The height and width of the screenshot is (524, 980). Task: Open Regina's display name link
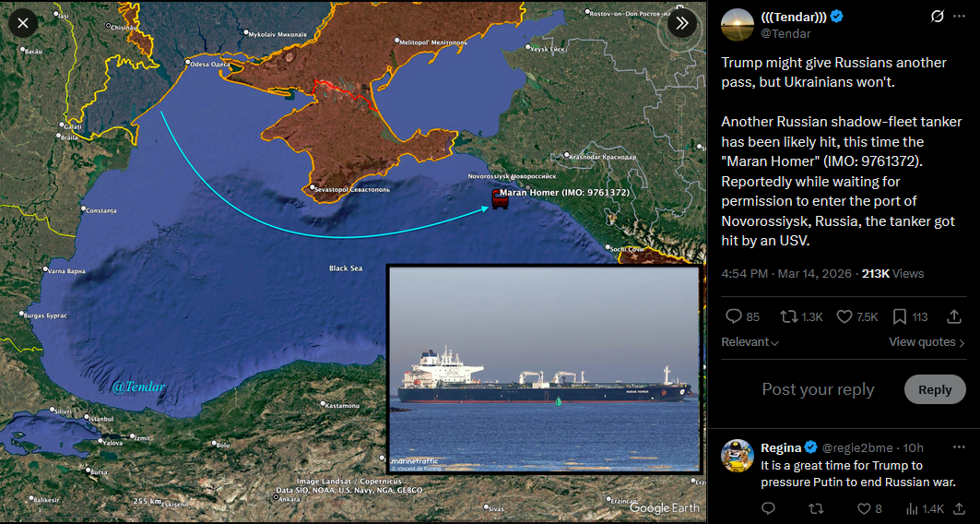pyautogui.click(x=781, y=447)
